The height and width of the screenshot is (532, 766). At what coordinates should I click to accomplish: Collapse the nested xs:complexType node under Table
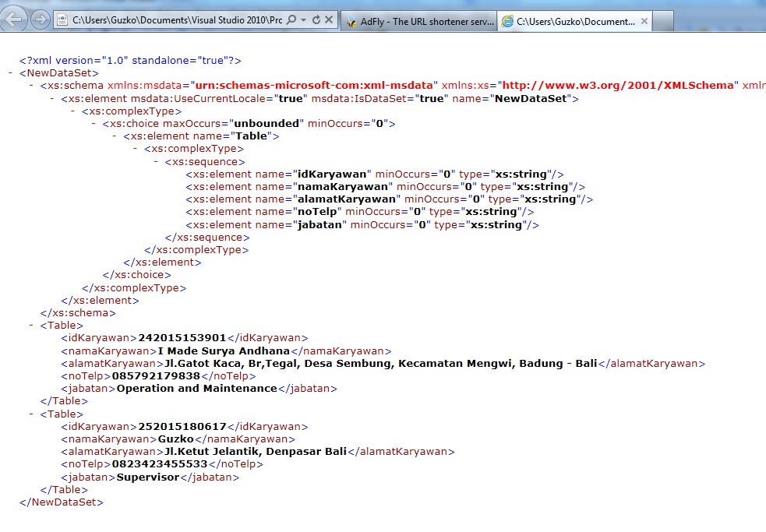click(135, 149)
